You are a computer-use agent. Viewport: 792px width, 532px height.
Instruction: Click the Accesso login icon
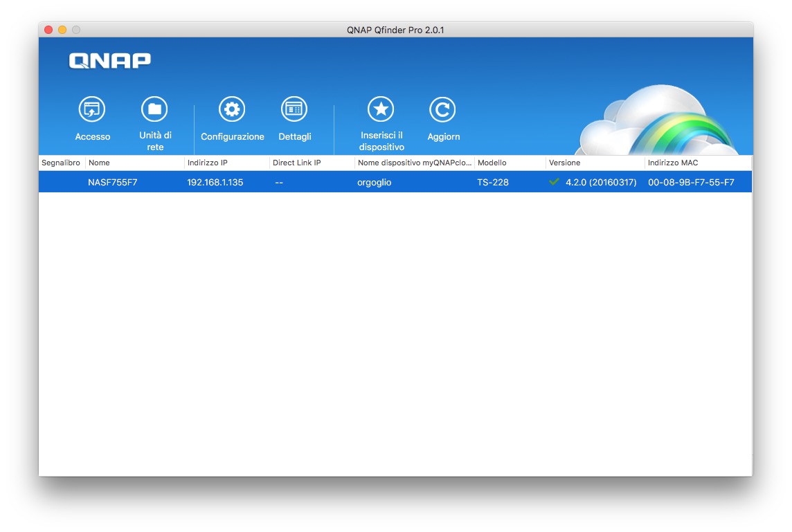point(92,109)
